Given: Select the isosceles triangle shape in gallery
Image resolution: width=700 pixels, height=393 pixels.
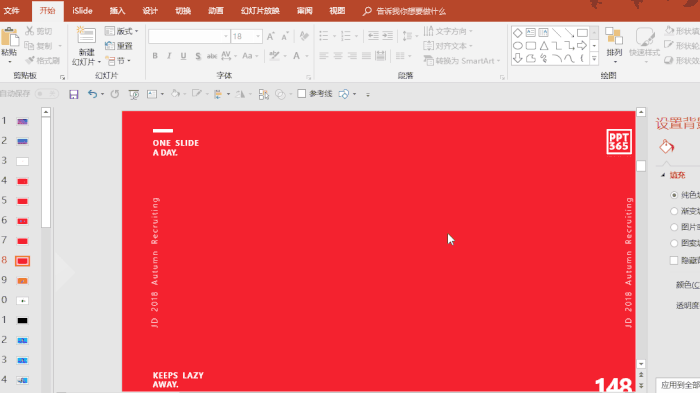Looking at the screenshot, I should coord(543,46).
